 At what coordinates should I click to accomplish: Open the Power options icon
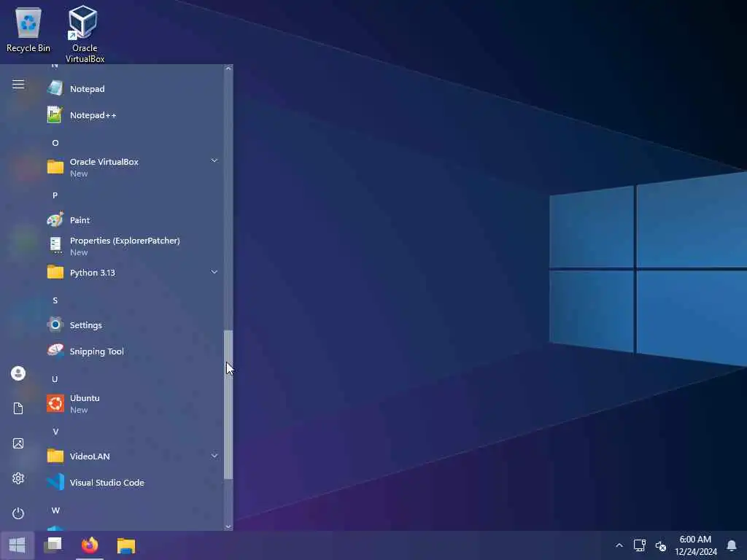point(18,513)
